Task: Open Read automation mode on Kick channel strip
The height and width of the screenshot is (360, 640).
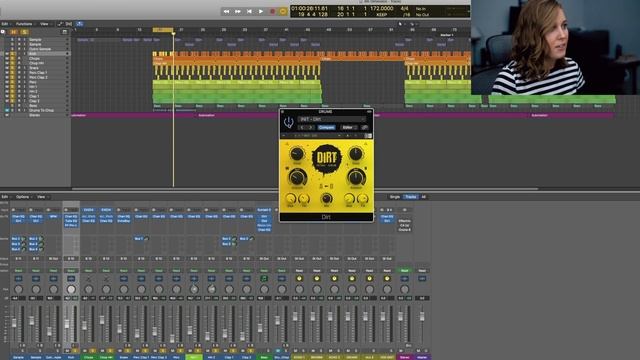Action: coord(71,271)
